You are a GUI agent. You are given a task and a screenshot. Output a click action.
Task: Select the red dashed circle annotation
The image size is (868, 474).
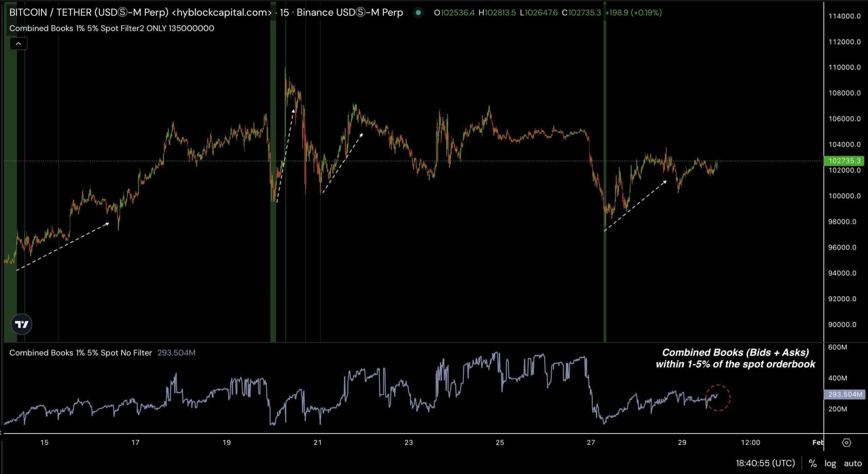click(718, 398)
